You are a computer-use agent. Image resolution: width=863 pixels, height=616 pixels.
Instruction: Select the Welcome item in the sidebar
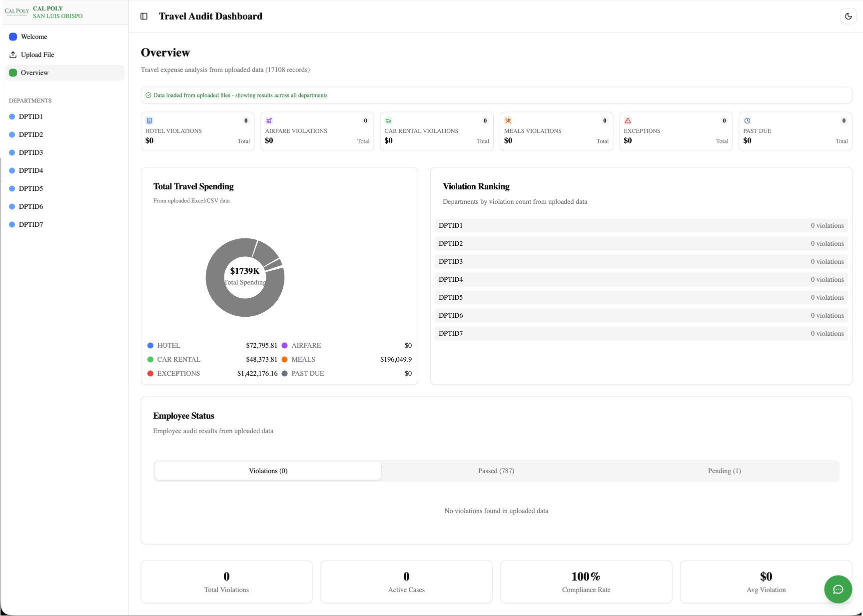34,36
